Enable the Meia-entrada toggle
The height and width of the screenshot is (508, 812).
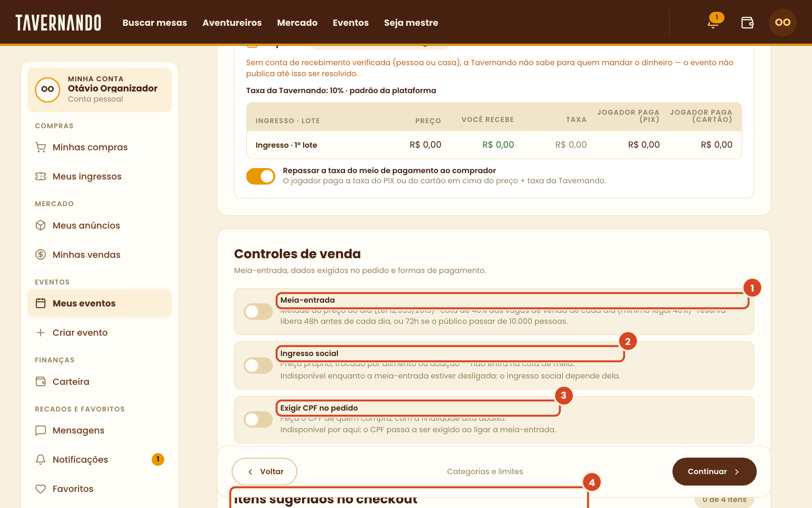click(258, 312)
